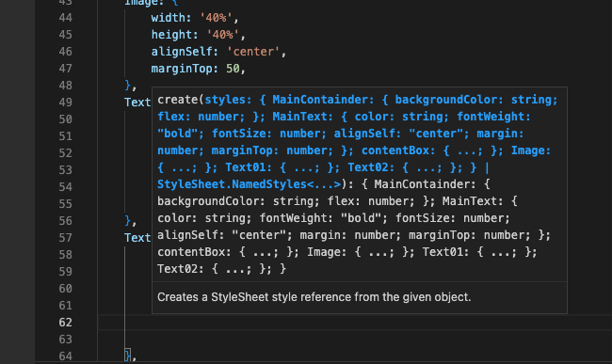Viewport: 612px width, 364px height.
Task: Click line number 49 in the gutter
Action: [x=66, y=103]
